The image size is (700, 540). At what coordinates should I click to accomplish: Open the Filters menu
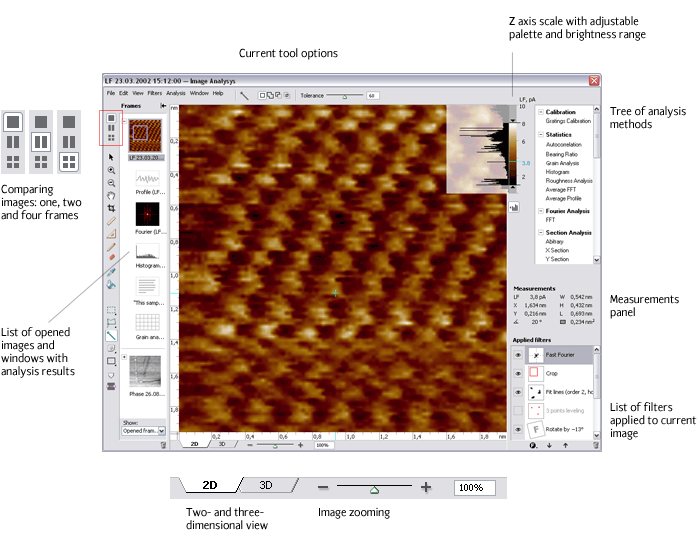[x=154, y=93]
